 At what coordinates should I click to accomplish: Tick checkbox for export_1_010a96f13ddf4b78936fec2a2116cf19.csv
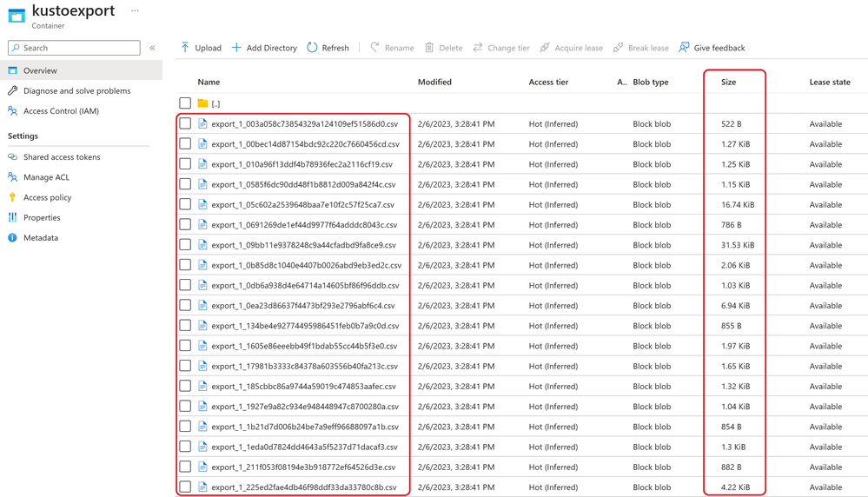pyautogui.click(x=185, y=164)
